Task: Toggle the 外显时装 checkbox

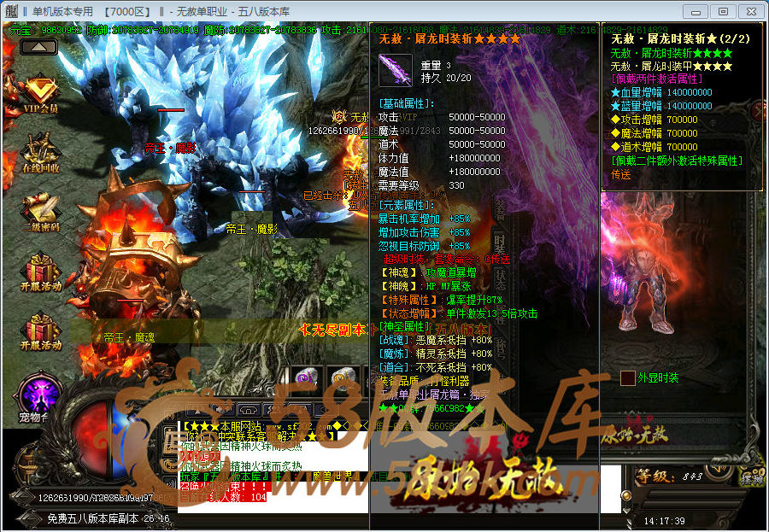Action: click(x=628, y=377)
